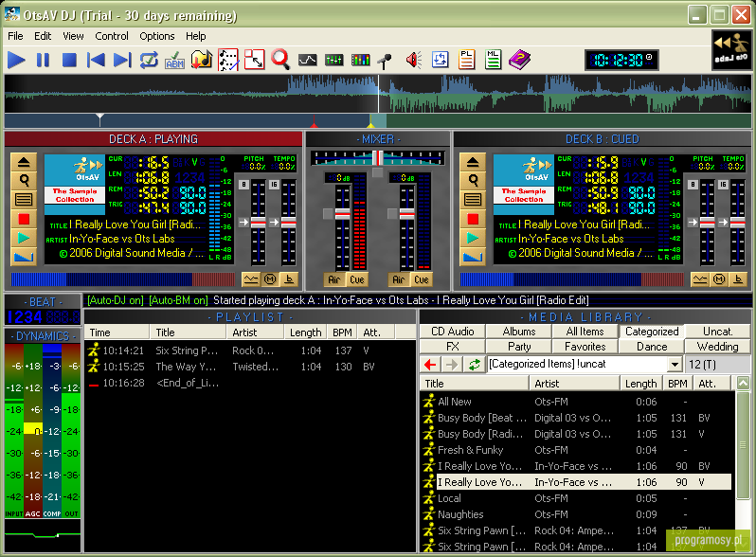Screen dimensions: 756x557
Task: Eject Deck B with the eject icon
Action: coord(473,163)
